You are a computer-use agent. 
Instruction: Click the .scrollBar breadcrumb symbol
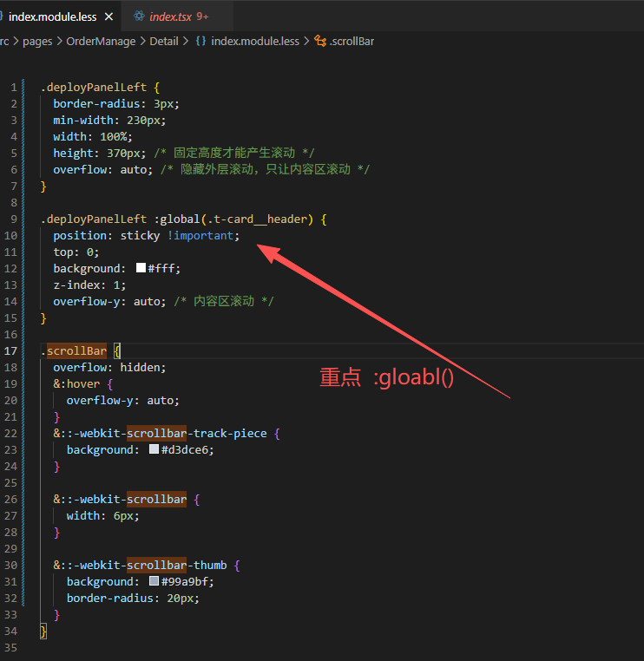pos(352,42)
